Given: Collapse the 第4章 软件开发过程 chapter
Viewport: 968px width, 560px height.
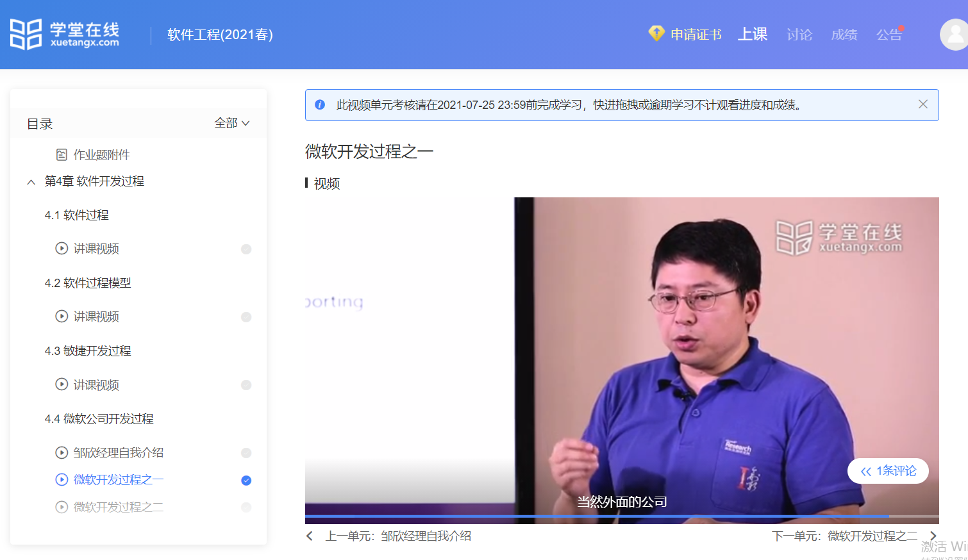Looking at the screenshot, I should (31, 182).
